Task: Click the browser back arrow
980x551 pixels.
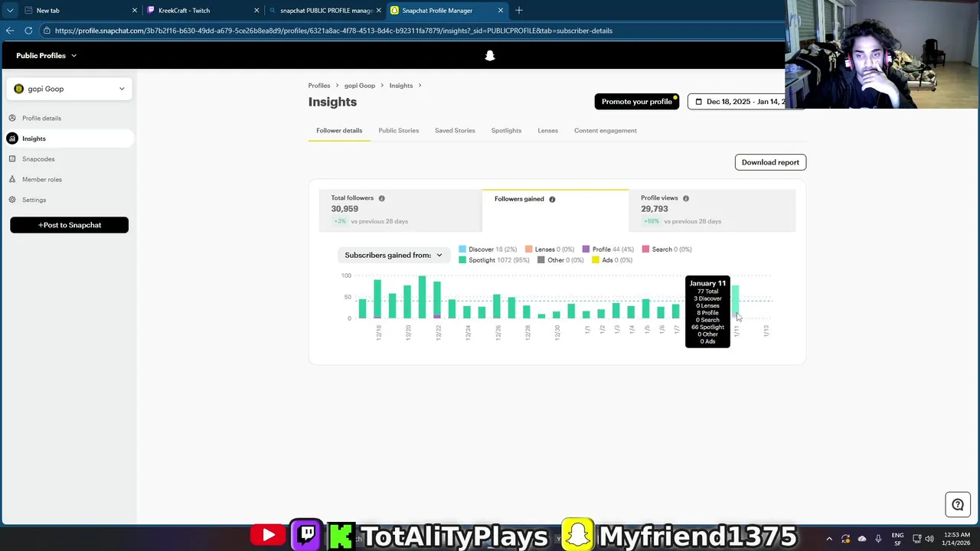Action: 9,31
